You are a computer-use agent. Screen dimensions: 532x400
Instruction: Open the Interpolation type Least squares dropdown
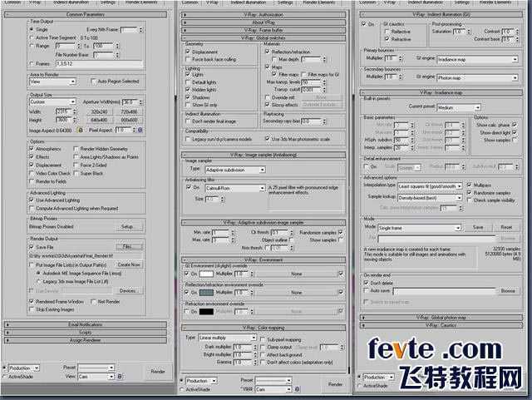pos(430,186)
